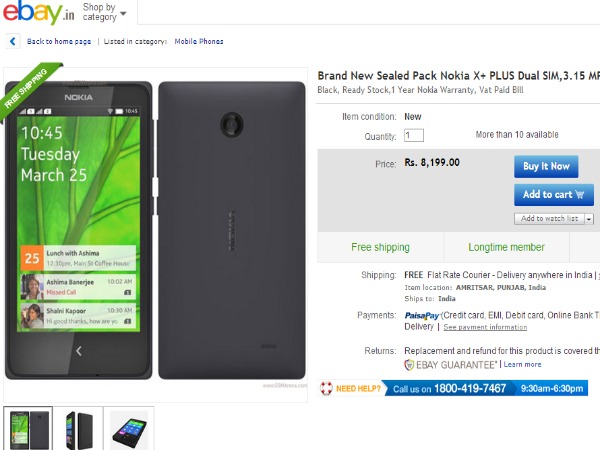Click the Add to watch list button
Screen dimensions: 600x450
point(549,218)
